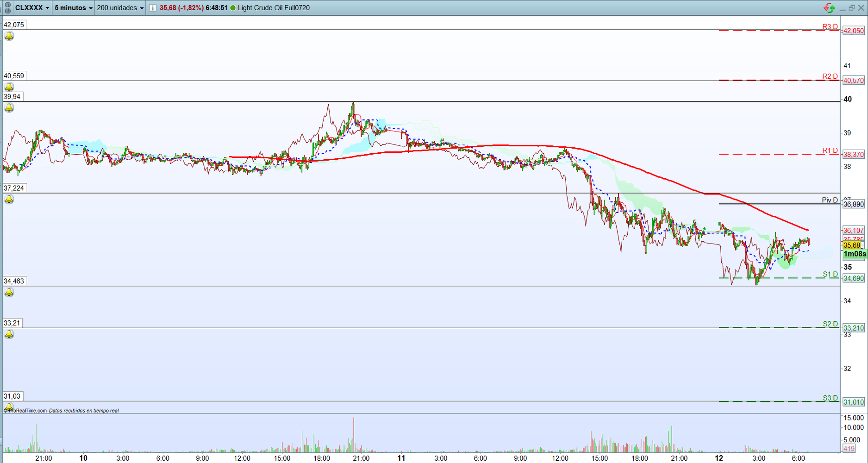Click the S2 D support label
The image size is (868, 463).
pyautogui.click(x=831, y=324)
